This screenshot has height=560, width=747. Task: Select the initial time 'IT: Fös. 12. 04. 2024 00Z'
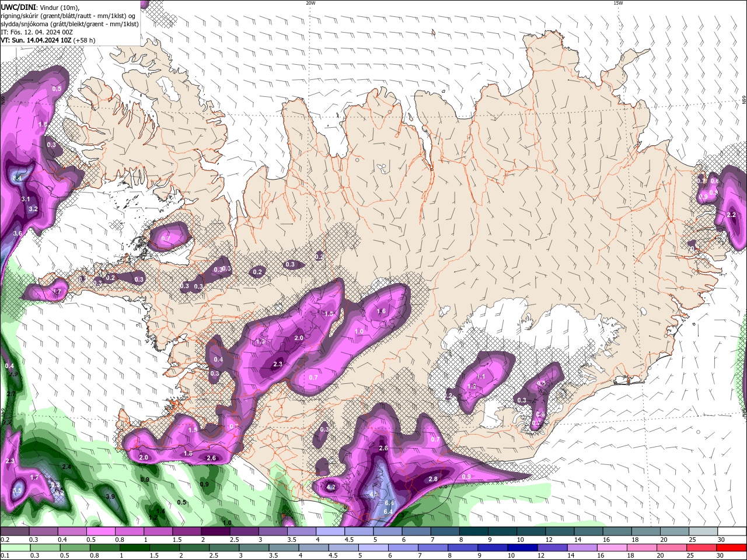[37, 32]
